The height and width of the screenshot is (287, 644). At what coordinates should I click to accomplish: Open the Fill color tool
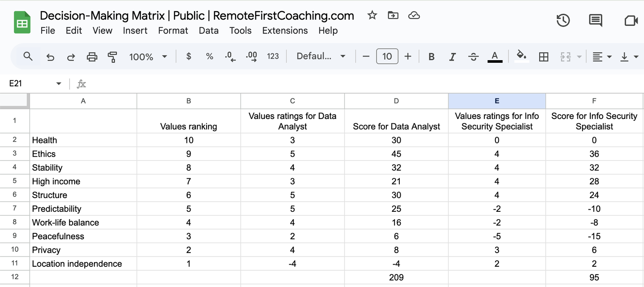521,56
